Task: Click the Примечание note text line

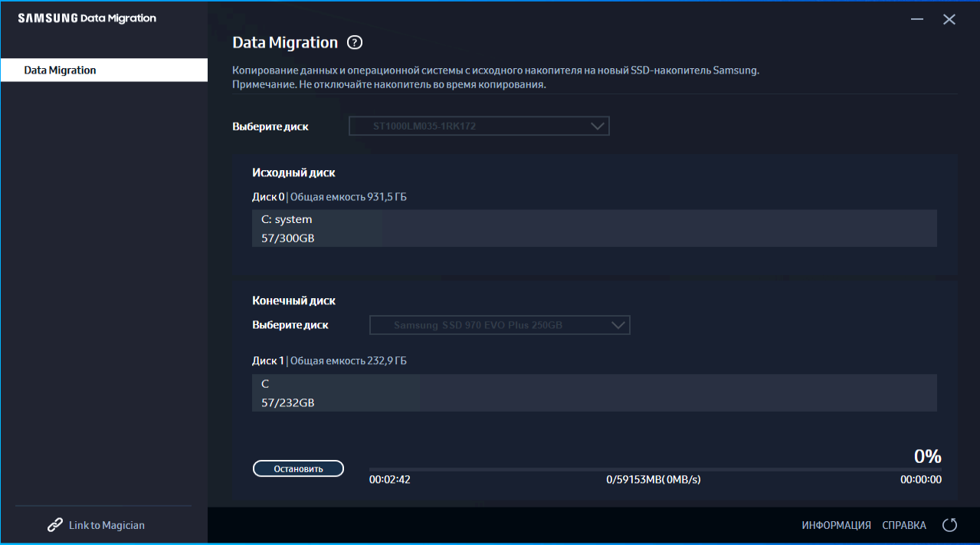Action: pyautogui.click(x=389, y=84)
